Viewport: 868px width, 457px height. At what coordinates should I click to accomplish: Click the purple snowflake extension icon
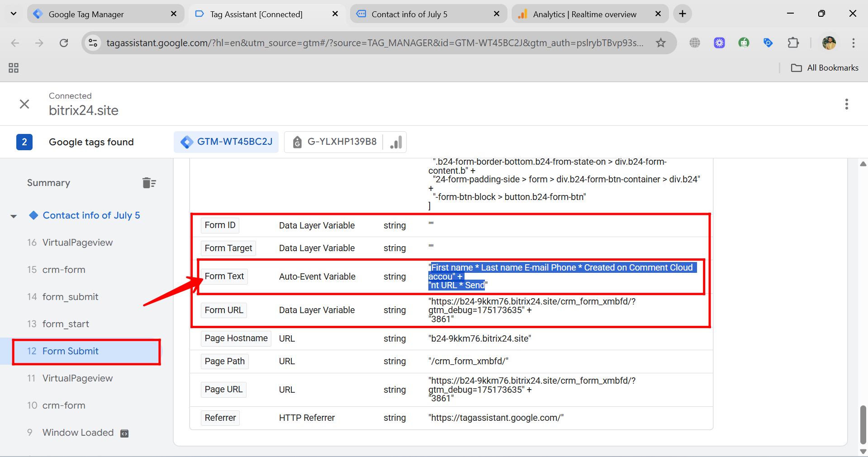719,43
